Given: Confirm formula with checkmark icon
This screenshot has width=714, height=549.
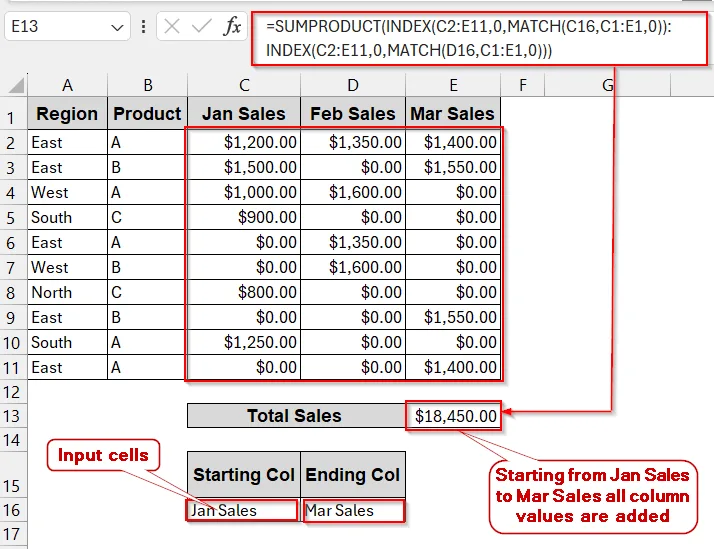Looking at the screenshot, I should 201,26.
